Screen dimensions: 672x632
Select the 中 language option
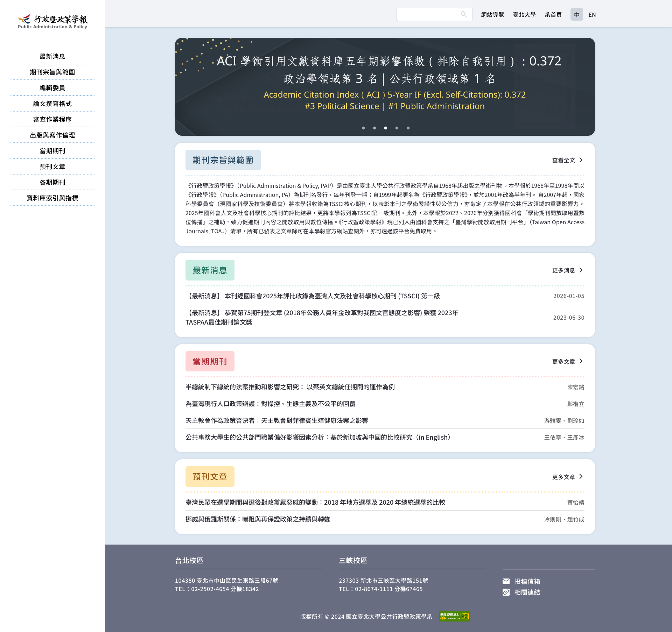point(577,15)
